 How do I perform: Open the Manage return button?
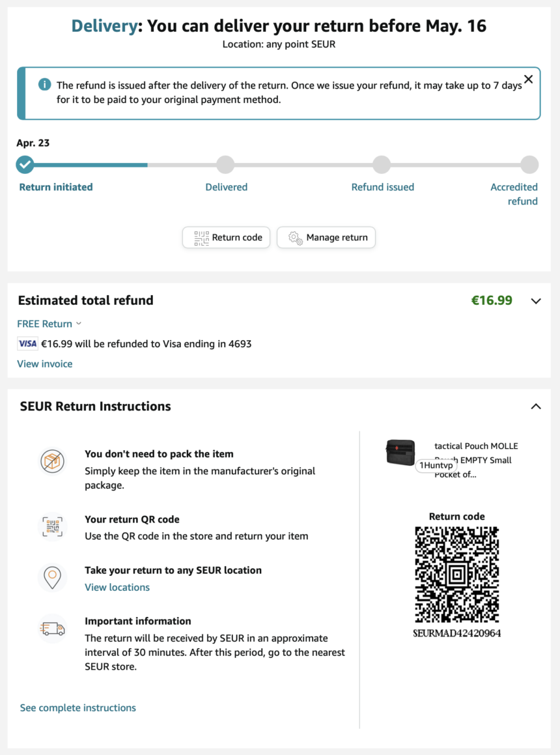[326, 238]
